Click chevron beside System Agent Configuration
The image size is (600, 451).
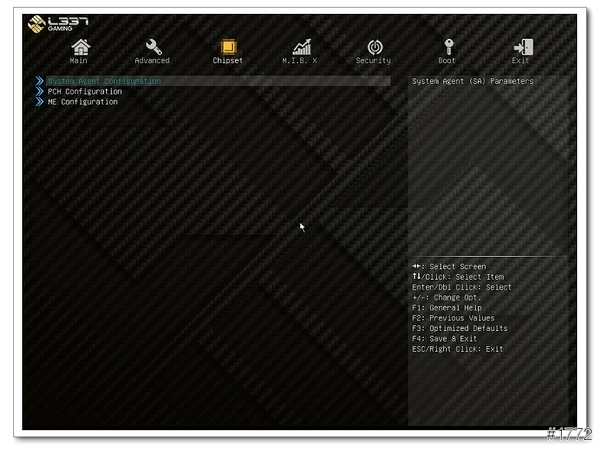tap(39, 81)
